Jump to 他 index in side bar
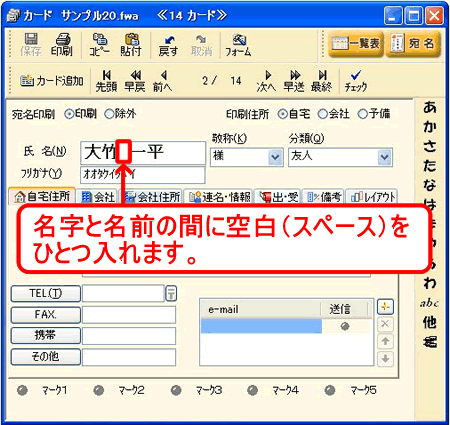Viewport: 450px width, 425px height. 430,322
